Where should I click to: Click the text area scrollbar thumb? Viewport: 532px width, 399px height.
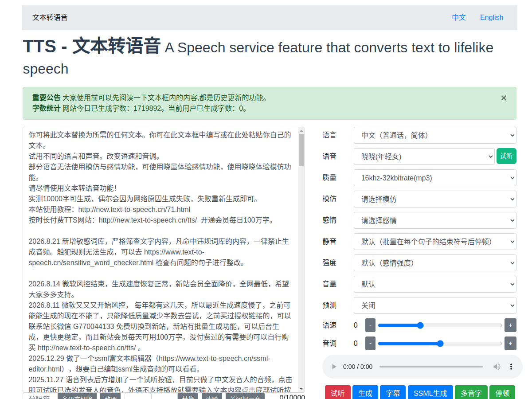pyautogui.click(x=301, y=150)
